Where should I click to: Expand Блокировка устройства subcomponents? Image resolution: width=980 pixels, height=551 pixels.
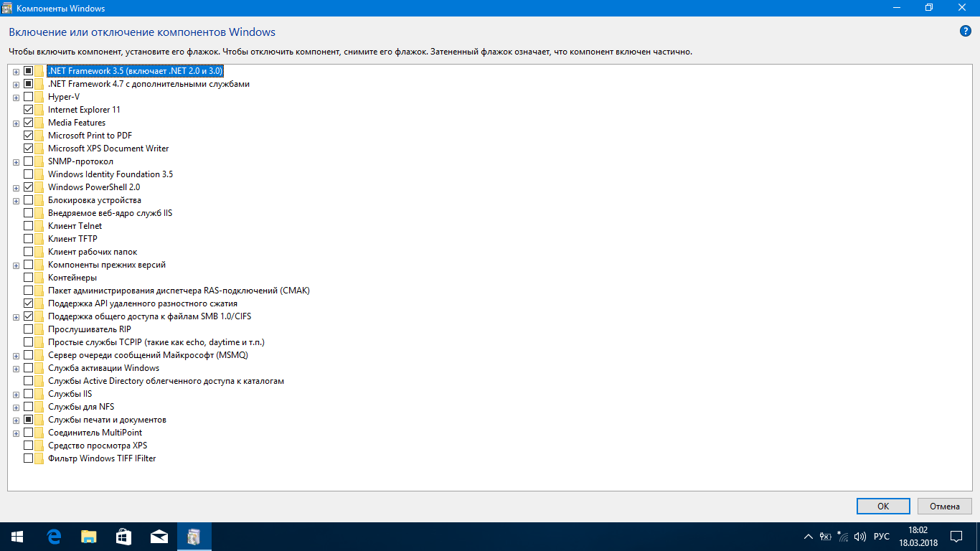(x=16, y=201)
